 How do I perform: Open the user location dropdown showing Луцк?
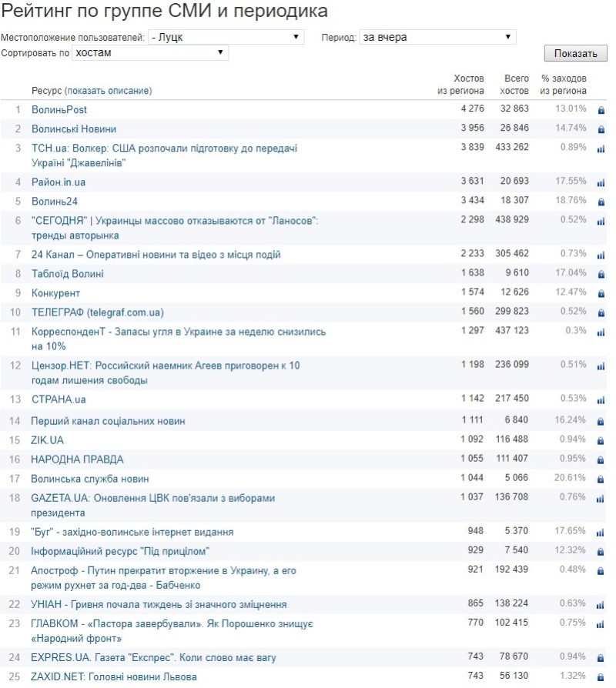click(226, 37)
